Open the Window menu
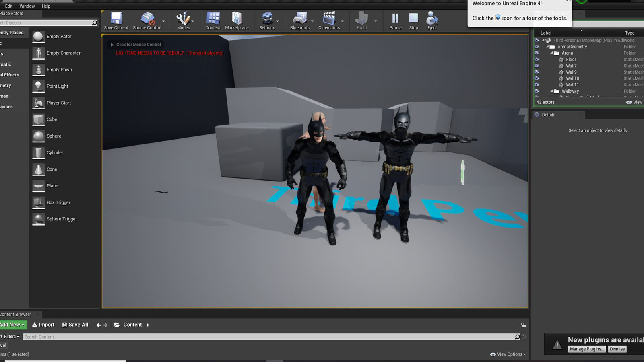 pyautogui.click(x=27, y=6)
